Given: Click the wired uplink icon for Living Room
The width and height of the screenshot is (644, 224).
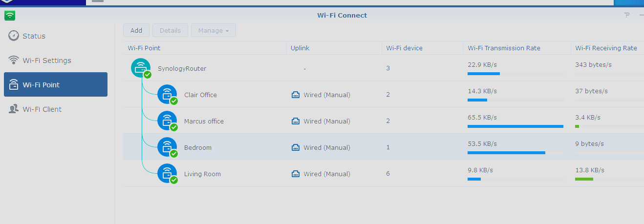Looking at the screenshot, I should (295, 174).
